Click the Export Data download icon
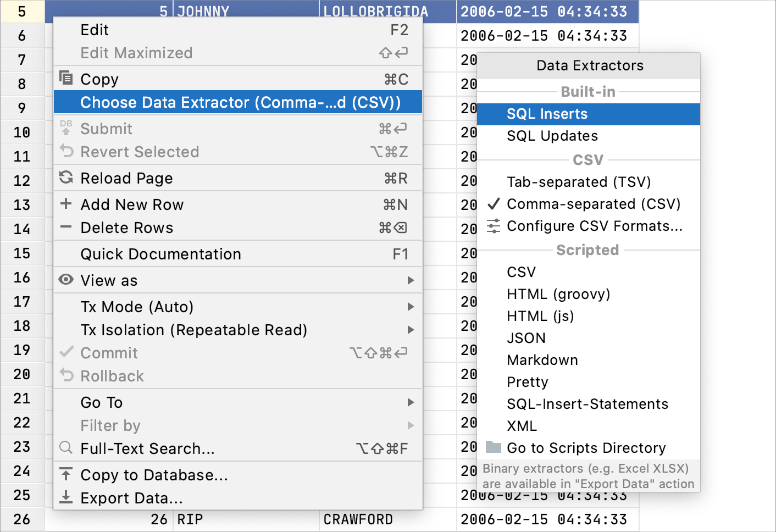The image size is (776, 532). (65, 498)
